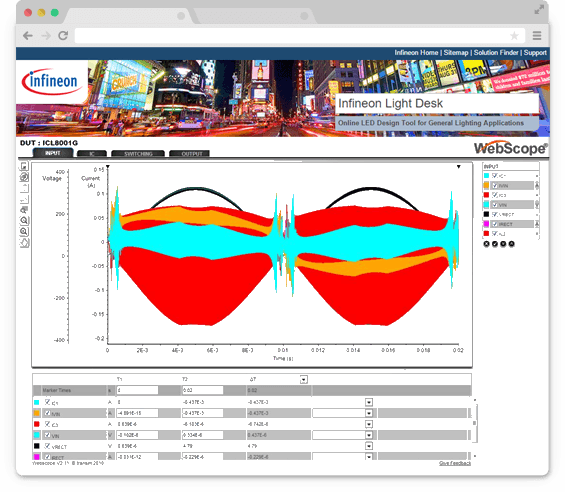This screenshot has height=492, width=565.
Task: Click the left marker triangle at graph top
Action: 107,167
